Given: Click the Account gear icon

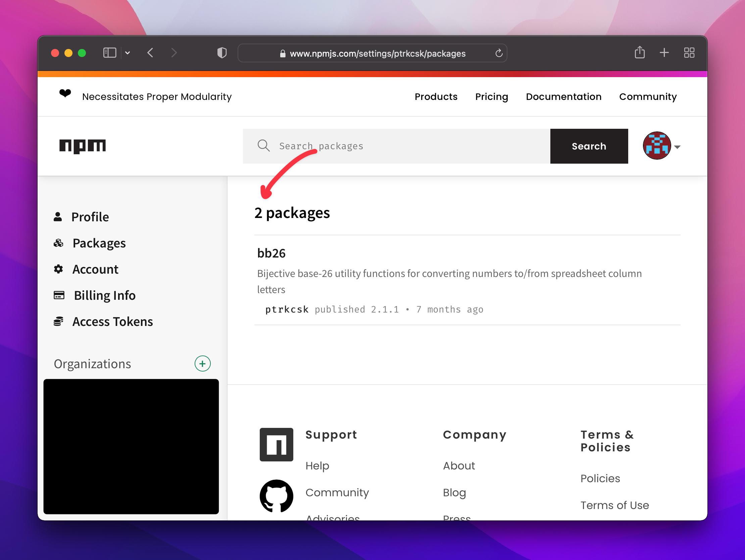Looking at the screenshot, I should click(x=58, y=268).
